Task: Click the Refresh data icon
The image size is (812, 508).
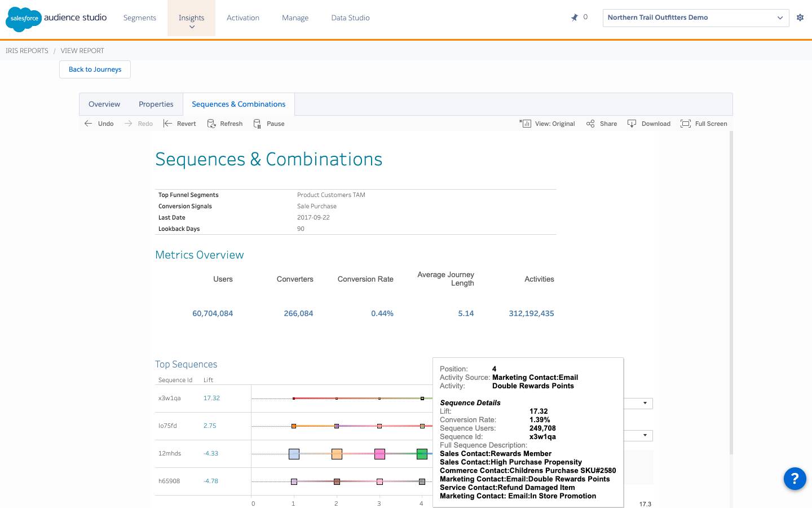Action: (211, 124)
